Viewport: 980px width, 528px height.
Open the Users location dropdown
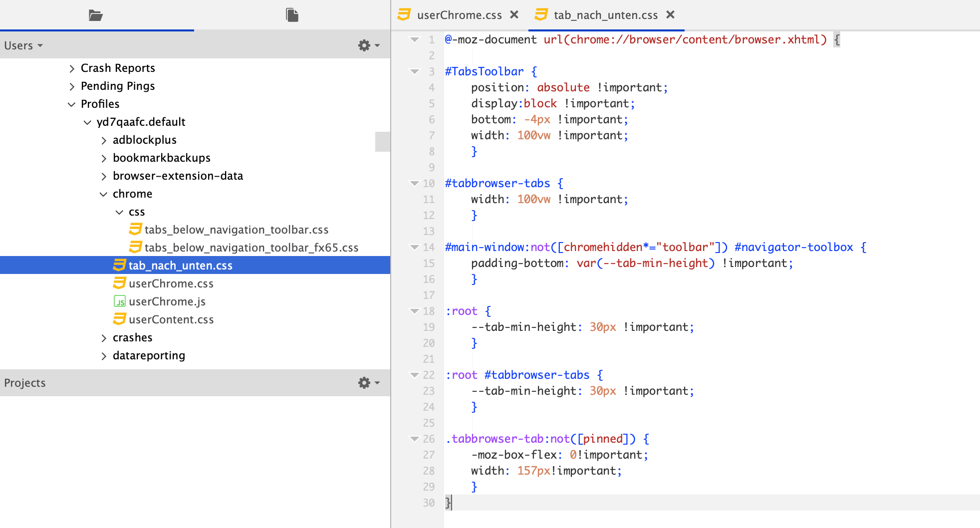23,45
